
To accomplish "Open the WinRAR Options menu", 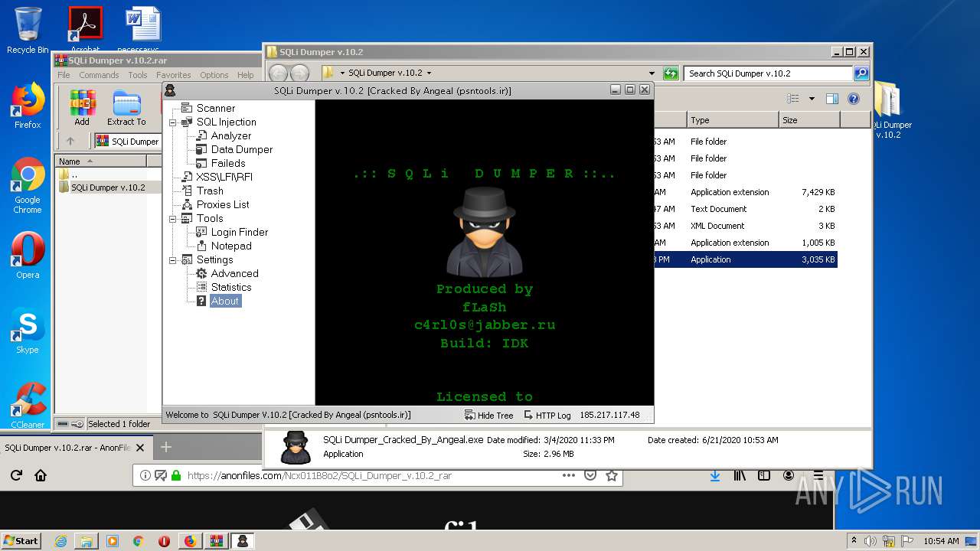I will [x=214, y=75].
